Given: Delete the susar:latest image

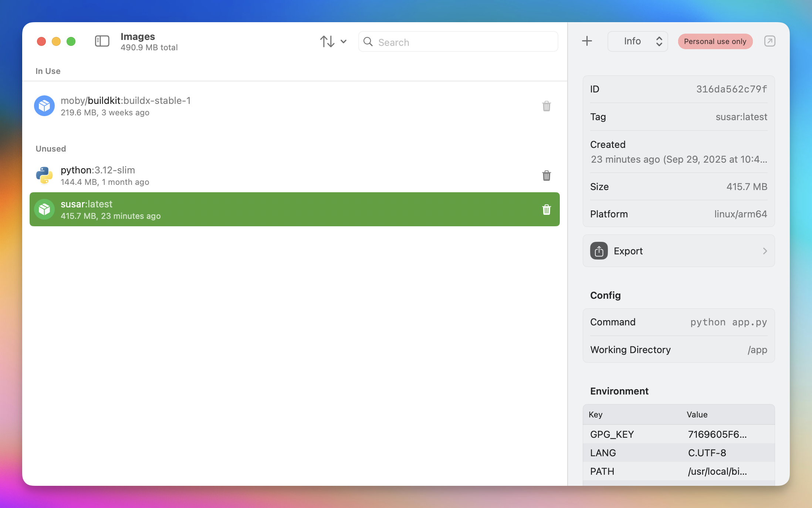Looking at the screenshot, I should point(547,210).
